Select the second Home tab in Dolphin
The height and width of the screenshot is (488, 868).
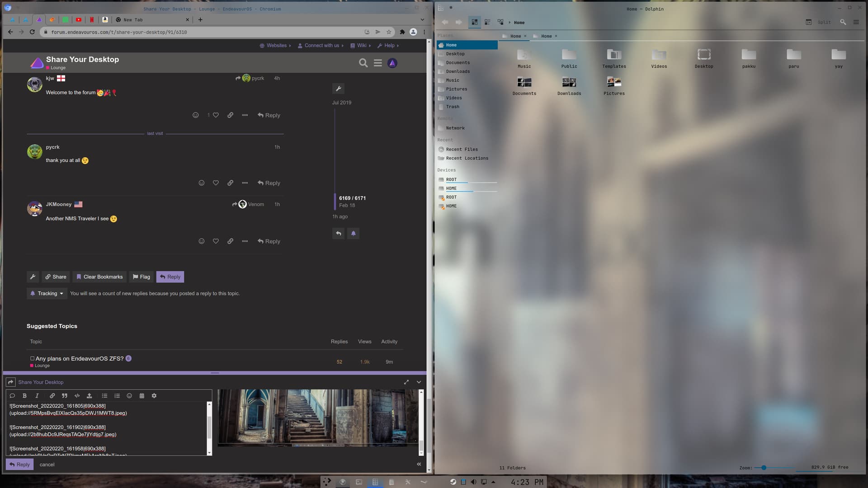[x=546, y=36]
